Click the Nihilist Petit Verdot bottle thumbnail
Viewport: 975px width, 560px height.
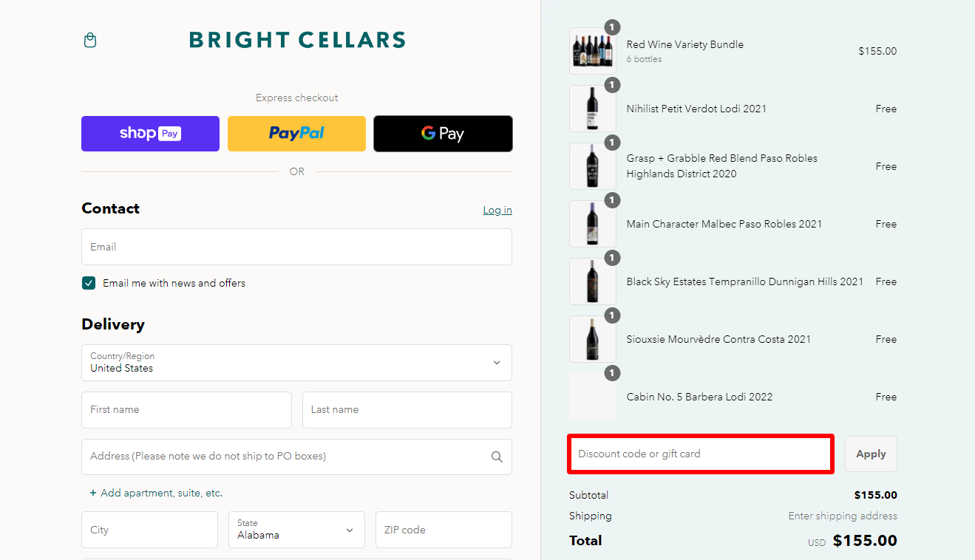[x=592, y=108]
